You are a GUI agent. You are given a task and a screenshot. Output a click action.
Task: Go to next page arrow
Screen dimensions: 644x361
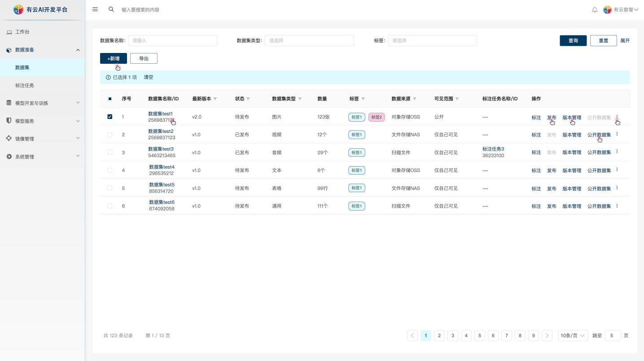(x=547, y=335)
